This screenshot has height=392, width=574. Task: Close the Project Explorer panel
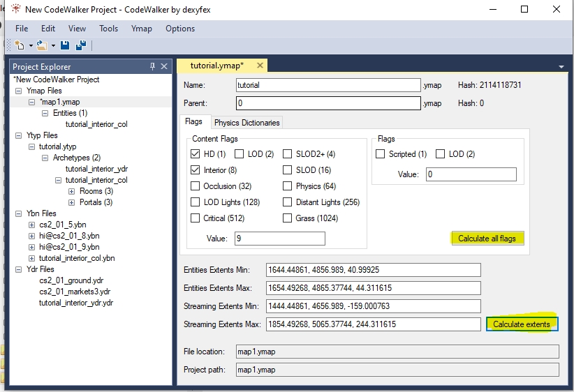pos(164,66)
